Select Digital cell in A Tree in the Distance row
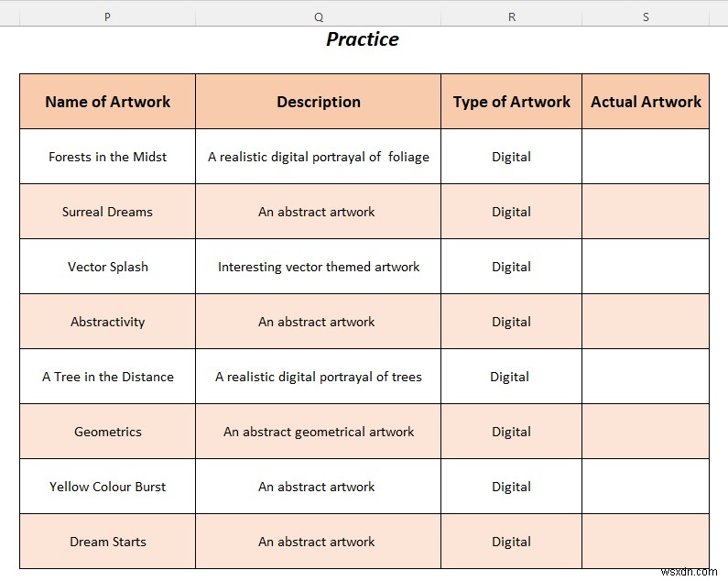The image size is (728, 581). point(511,377)
